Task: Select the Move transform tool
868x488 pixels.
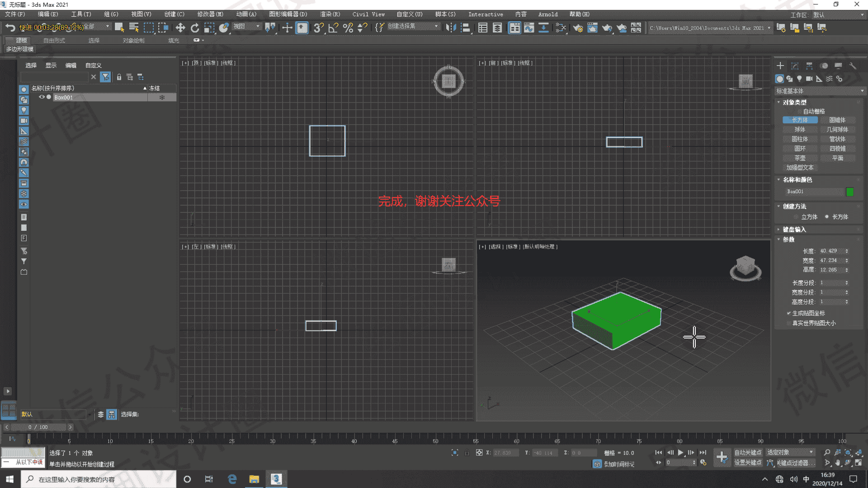Action: tap(180, 28)
